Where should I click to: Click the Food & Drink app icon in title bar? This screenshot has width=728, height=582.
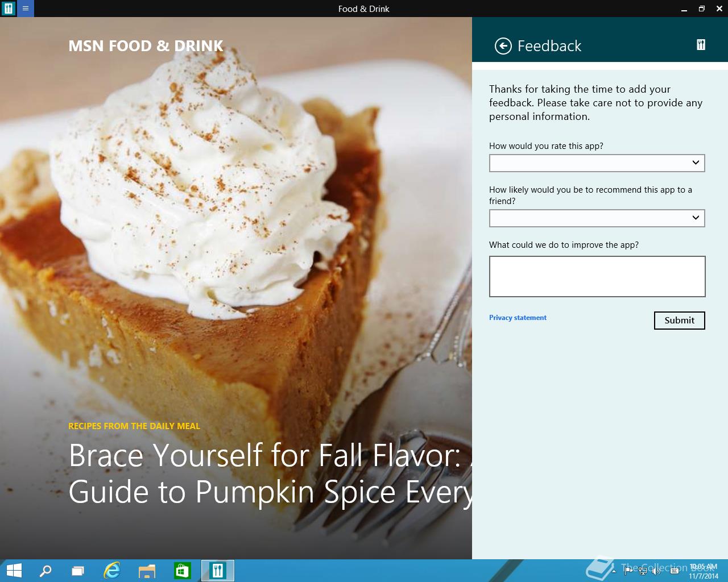tap(9, 9)
